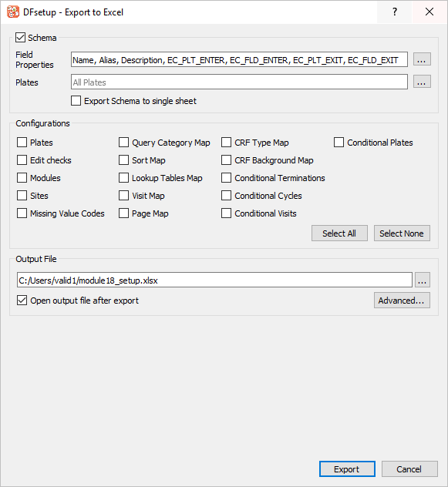Click the DFsetup app icon in title bar
The width and height of the screenshot is (448, 487).
point(13,12)
